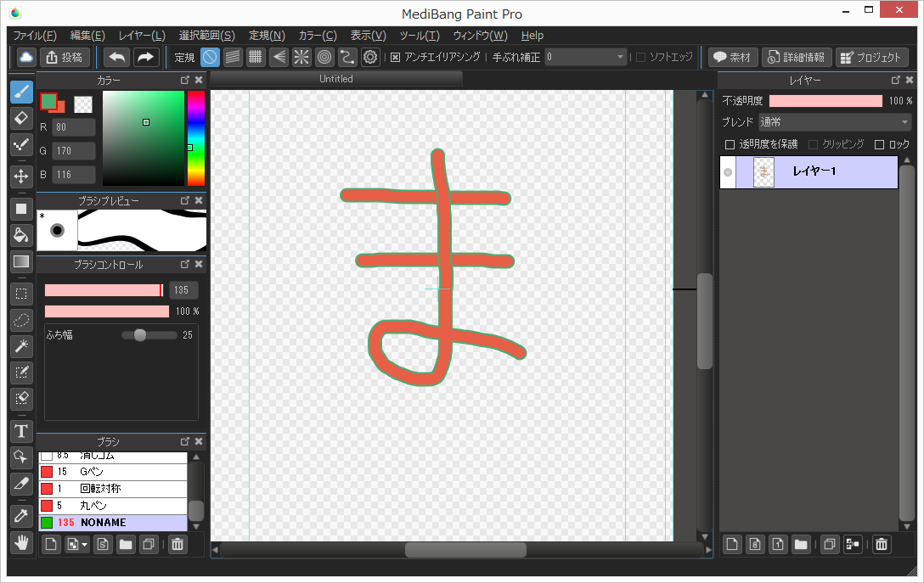Select the Lasso selection tool
Viewport: 924px width, 583px height.
click(x=21, y=320)
